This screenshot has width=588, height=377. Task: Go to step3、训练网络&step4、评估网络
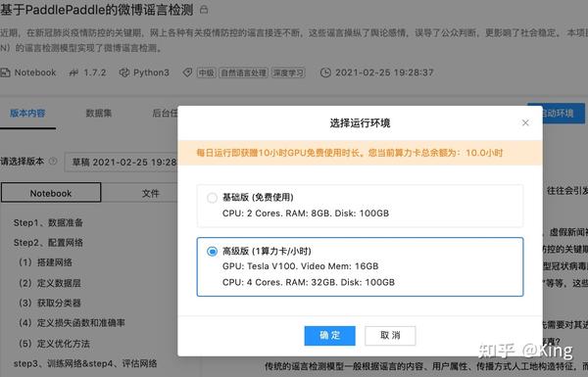85,363
